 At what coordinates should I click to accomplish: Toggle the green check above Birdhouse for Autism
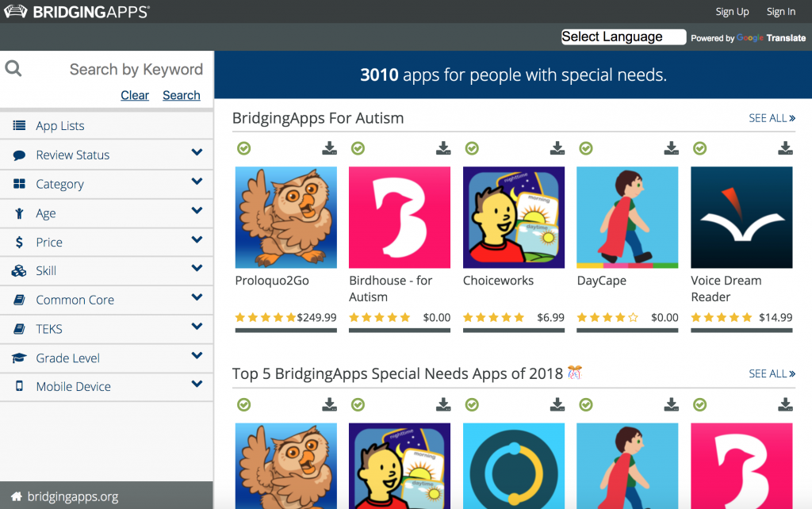(358, 148)
